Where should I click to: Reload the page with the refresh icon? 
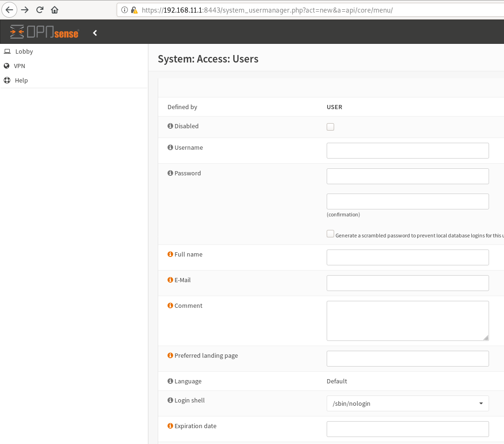tap(40, 10)
